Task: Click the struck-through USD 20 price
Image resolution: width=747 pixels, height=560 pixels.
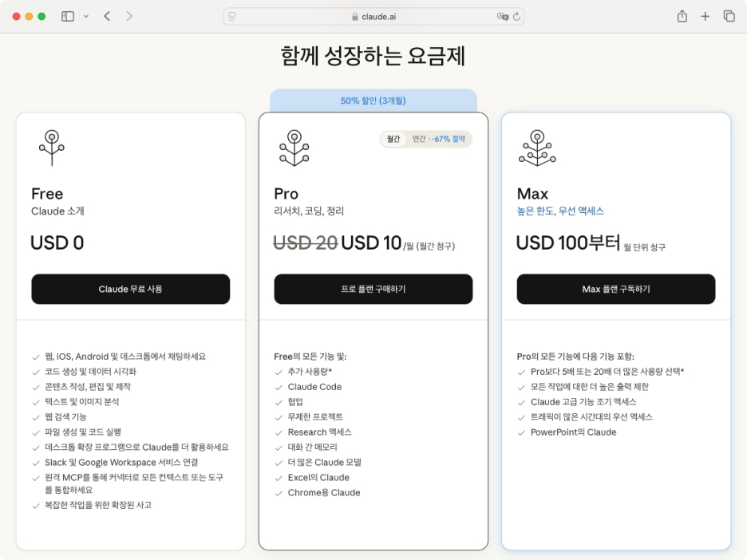Action: [306, 243]
